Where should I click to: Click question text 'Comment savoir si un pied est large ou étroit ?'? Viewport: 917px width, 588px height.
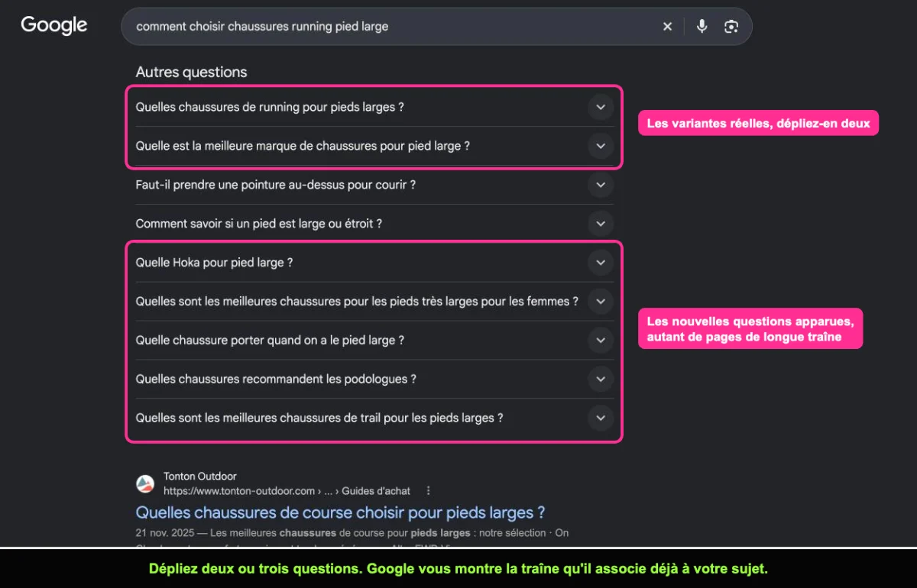tap(259, 224)
